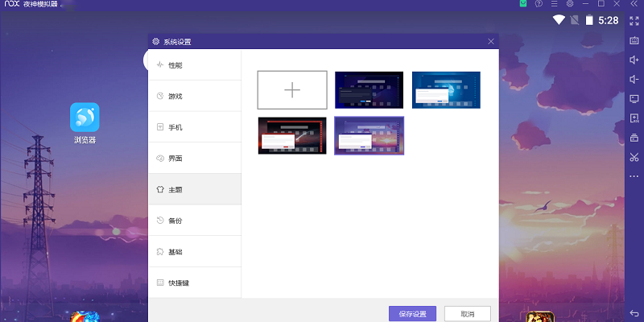Click the add custom theme plus tile
The height and width of the screenshot is (322, 644).
tap(292, 89)
